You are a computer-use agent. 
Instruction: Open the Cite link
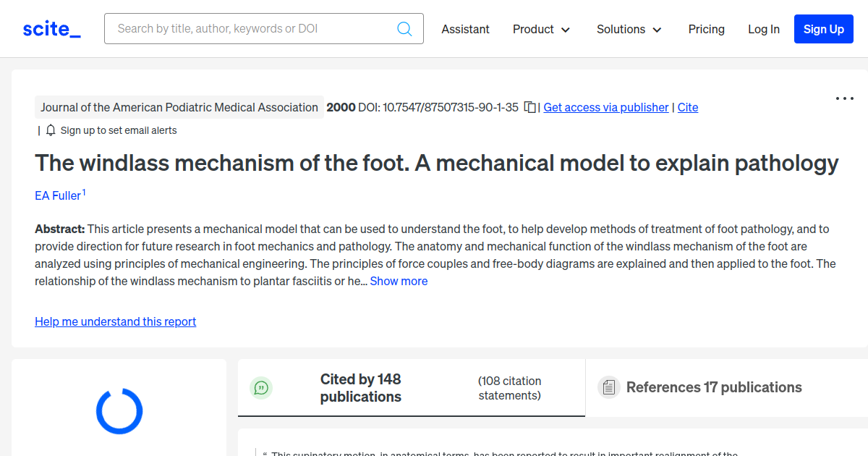(x=687, y=107)
